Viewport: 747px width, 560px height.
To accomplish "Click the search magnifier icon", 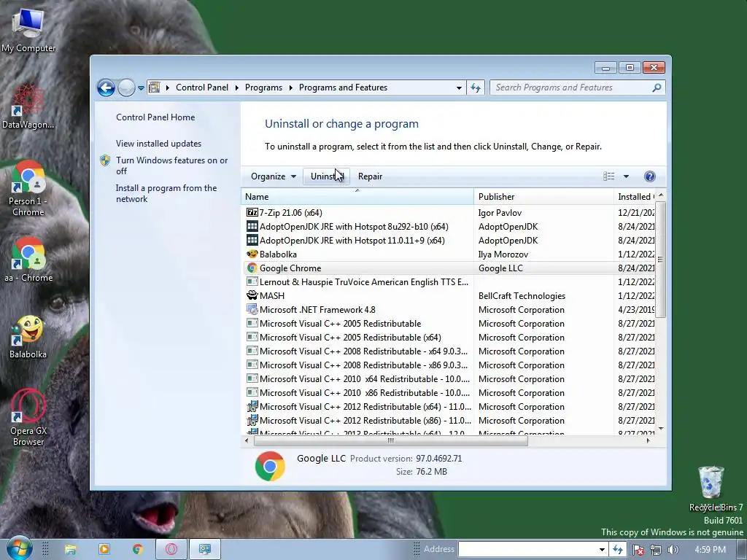I will coord(657,87).
